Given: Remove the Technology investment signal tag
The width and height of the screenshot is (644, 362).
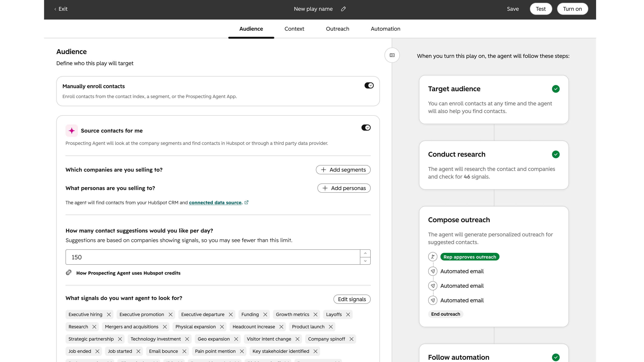Looking at the screenshot, I should pos(187,339).
